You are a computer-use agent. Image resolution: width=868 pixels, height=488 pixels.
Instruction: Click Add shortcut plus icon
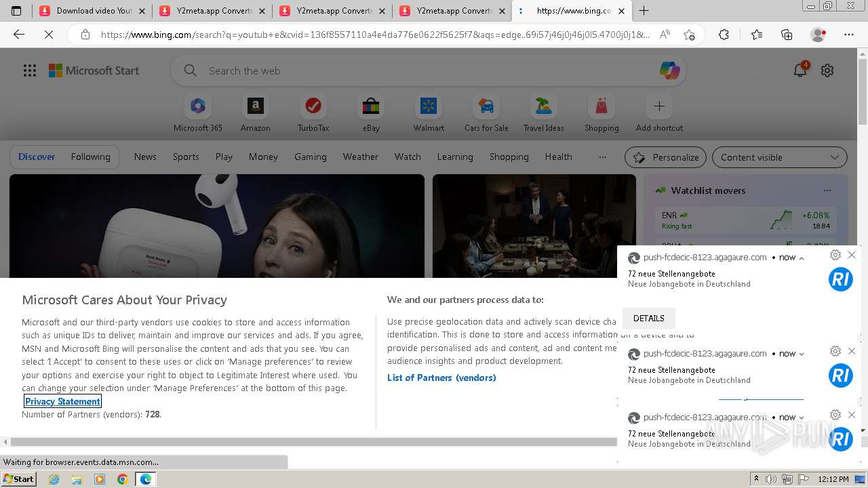659,106
